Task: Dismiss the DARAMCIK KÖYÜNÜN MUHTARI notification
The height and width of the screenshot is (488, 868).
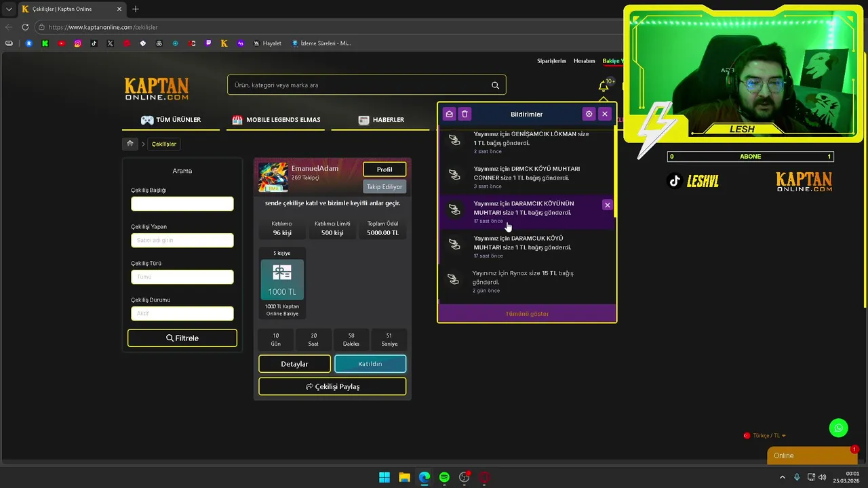Action: pos(607,205)
